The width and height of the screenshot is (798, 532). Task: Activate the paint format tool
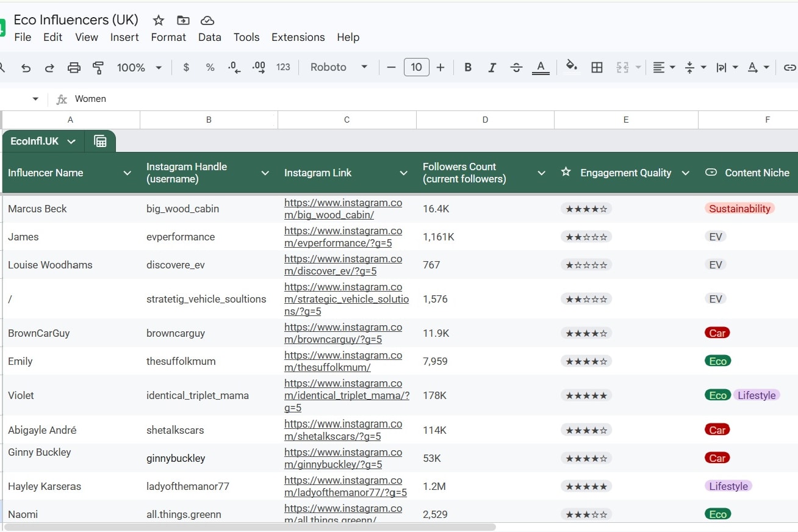tap(98, 68)
